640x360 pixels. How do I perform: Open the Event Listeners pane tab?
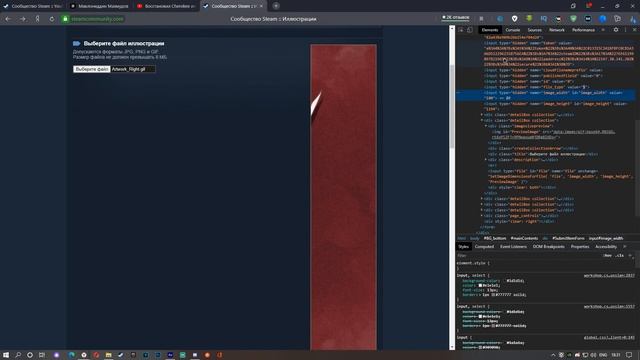pos(513,247)
